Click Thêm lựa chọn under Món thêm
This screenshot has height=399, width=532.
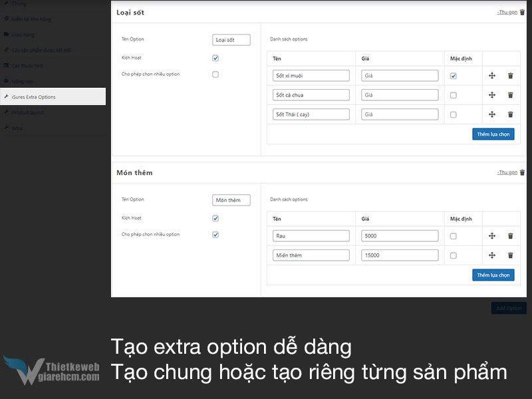493,275
